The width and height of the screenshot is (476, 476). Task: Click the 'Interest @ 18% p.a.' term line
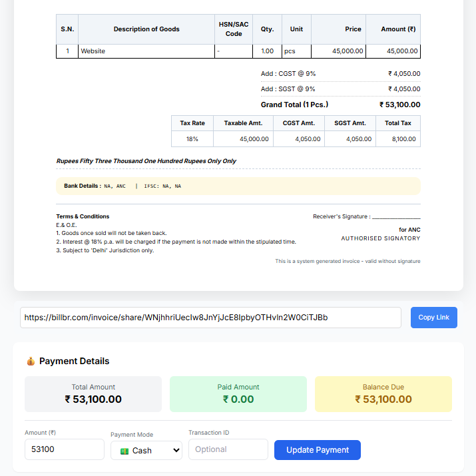(176, 242)
